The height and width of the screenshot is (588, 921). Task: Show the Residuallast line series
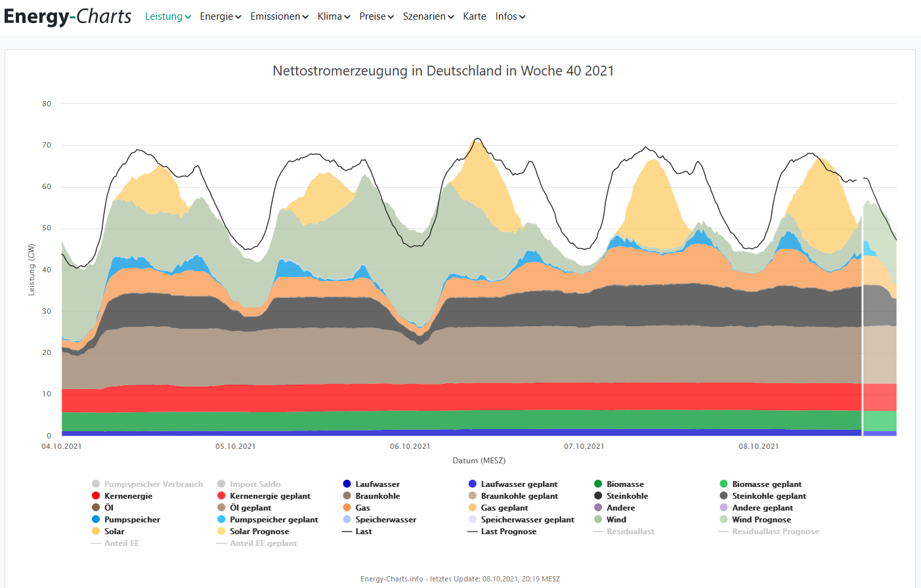point(624,532)
